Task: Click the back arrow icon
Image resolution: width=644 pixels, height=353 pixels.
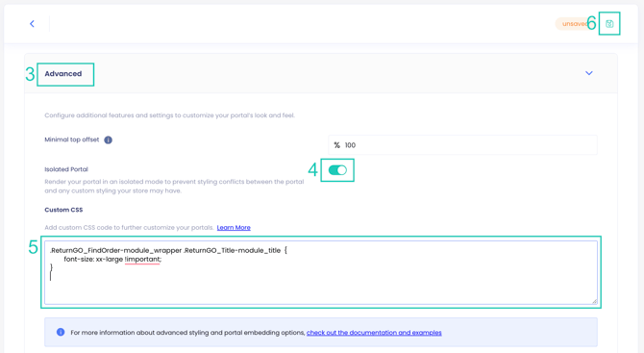Action: click(x=32, y=24)
